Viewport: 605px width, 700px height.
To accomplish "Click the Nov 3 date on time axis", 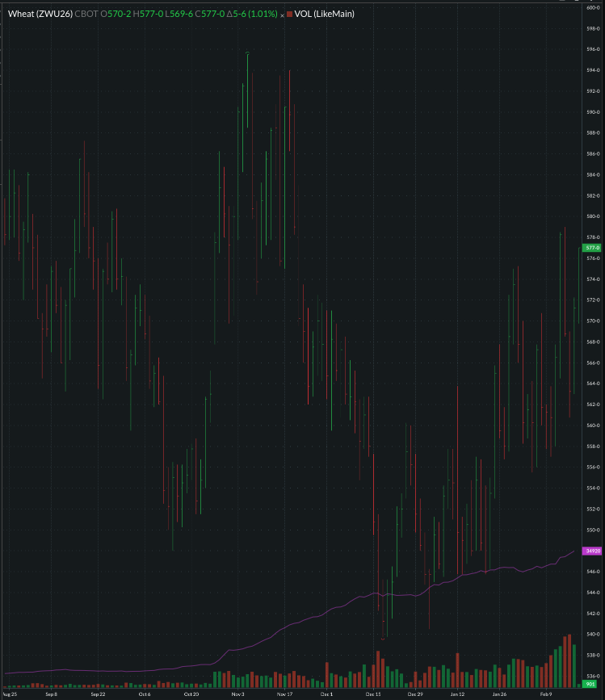I will pos(237,694).
